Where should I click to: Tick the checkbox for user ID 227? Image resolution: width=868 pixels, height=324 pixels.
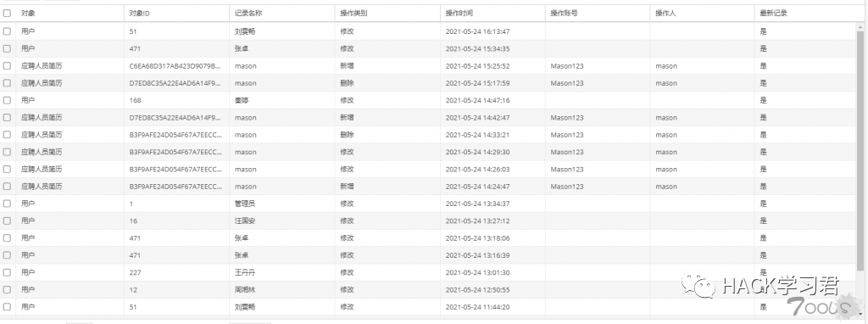[x=7, y=272]
